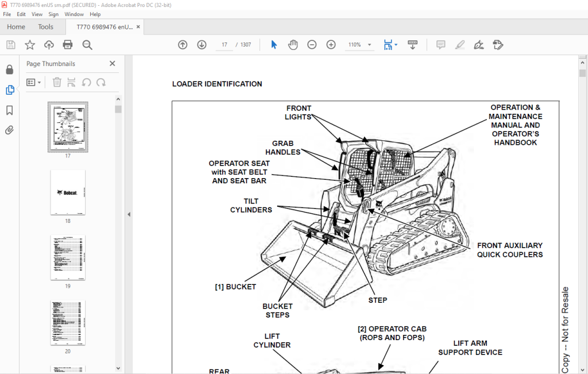Click the BUCKET STEPS label

click(x=277, y=311)
